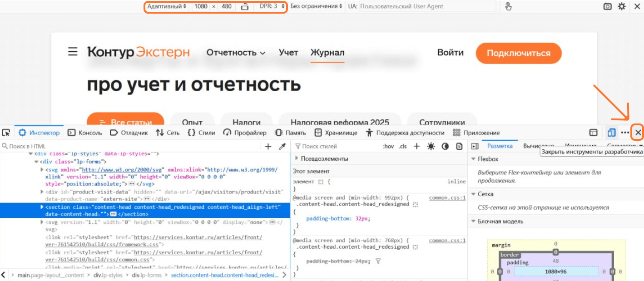Select iframe as current target document

tap(593, 133)
